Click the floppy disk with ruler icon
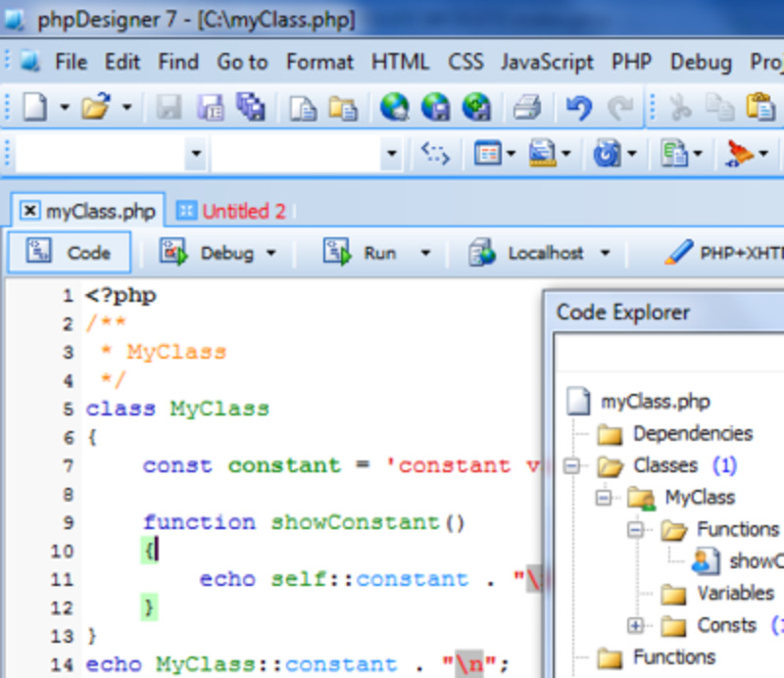This screenshot has height=678, width=784. pos(543,153)
